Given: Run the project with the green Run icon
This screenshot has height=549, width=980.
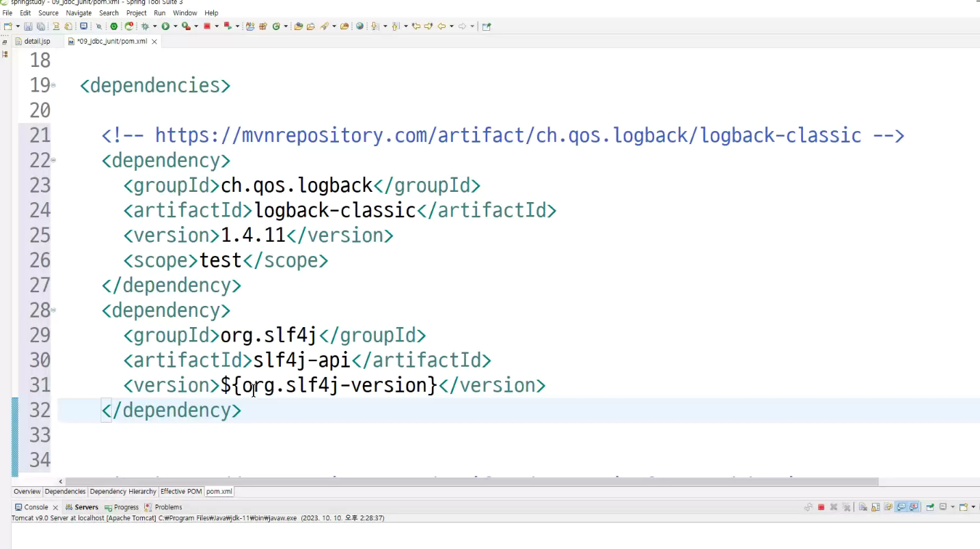Looking at the screenshot, I should pos(165,26).
